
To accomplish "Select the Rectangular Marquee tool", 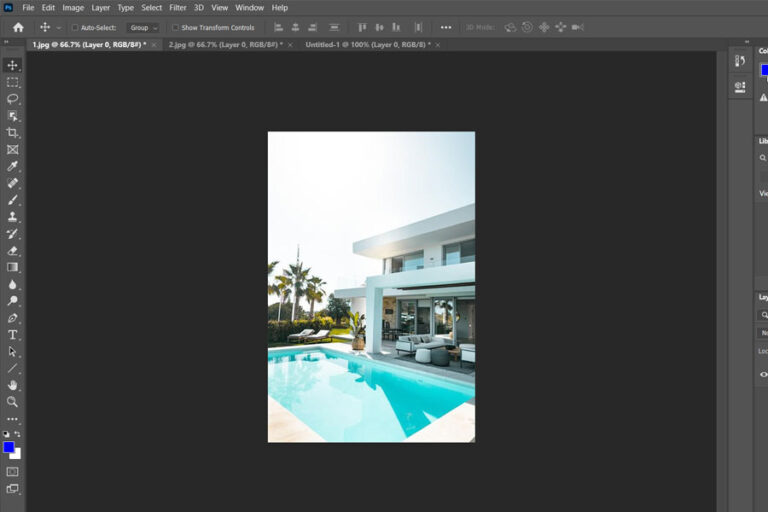I will point(13,82).
